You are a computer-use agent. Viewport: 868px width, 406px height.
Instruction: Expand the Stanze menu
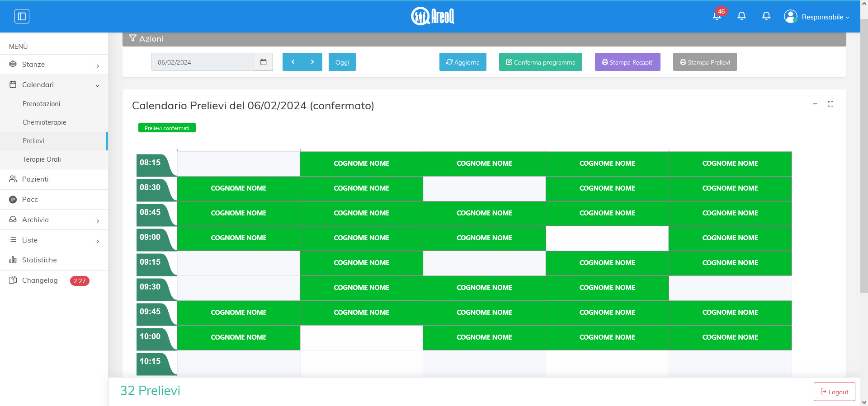pos(54,65)
